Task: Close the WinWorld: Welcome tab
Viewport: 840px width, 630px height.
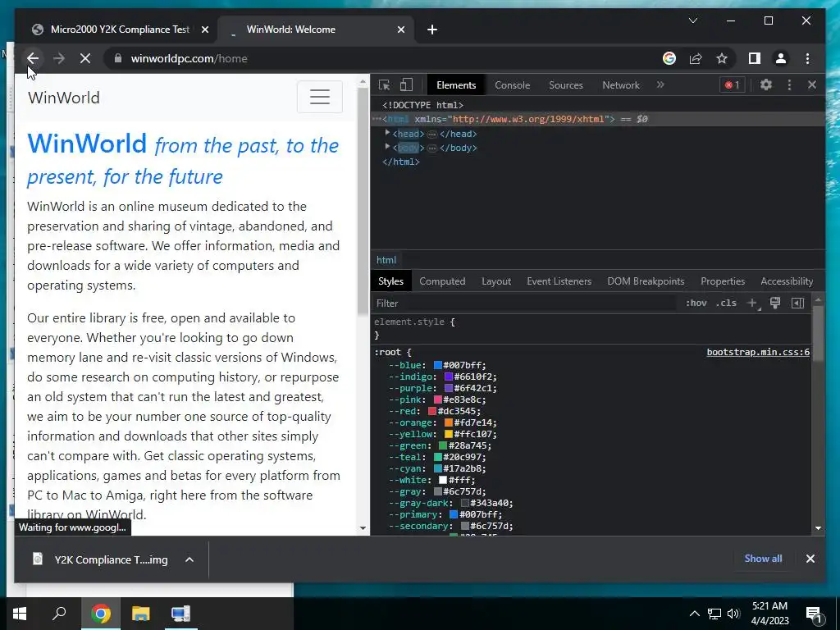Action: point(400,30)
